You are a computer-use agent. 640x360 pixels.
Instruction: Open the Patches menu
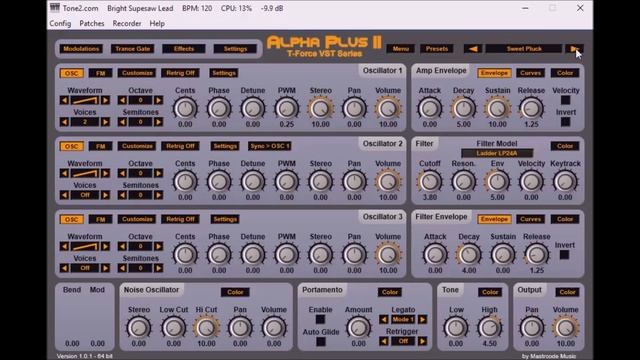(92, 23)
